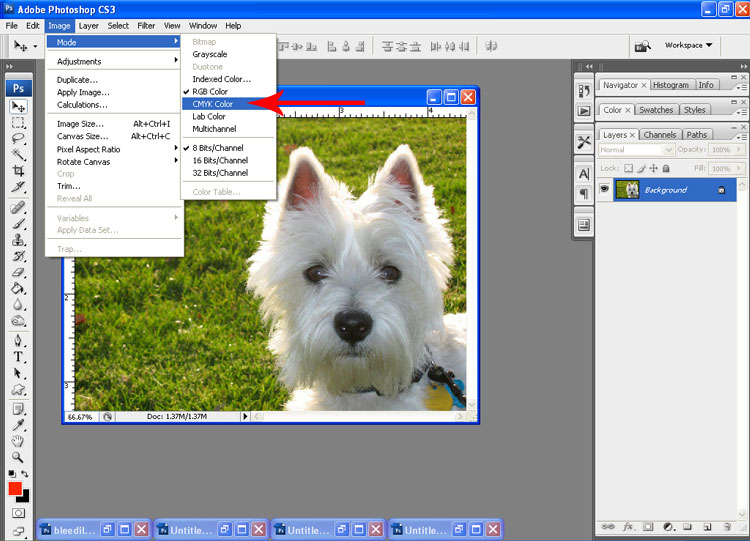The width and height of the screenshot is (750, 541).
Task: Toggle lock transparent pixels in Layers
Action: pyautogui.click(x=629, y=168)
